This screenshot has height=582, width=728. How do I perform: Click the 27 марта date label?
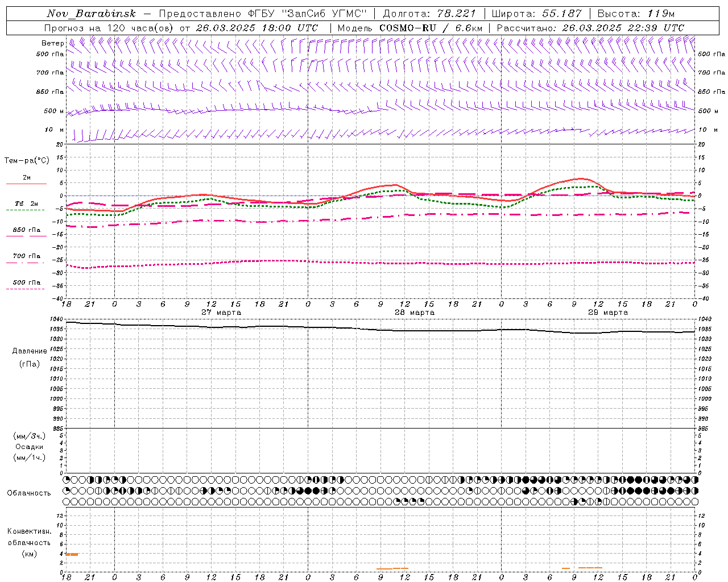[221, 313]
